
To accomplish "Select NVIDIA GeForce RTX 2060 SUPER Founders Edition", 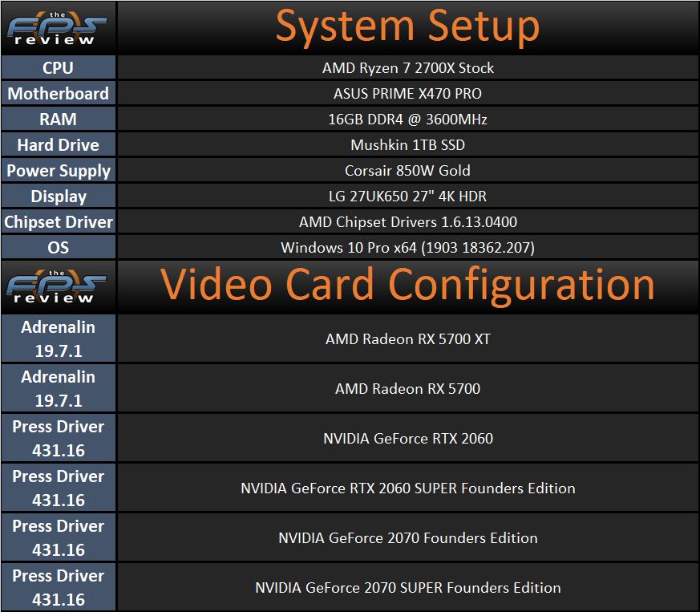I will (408, 488).
